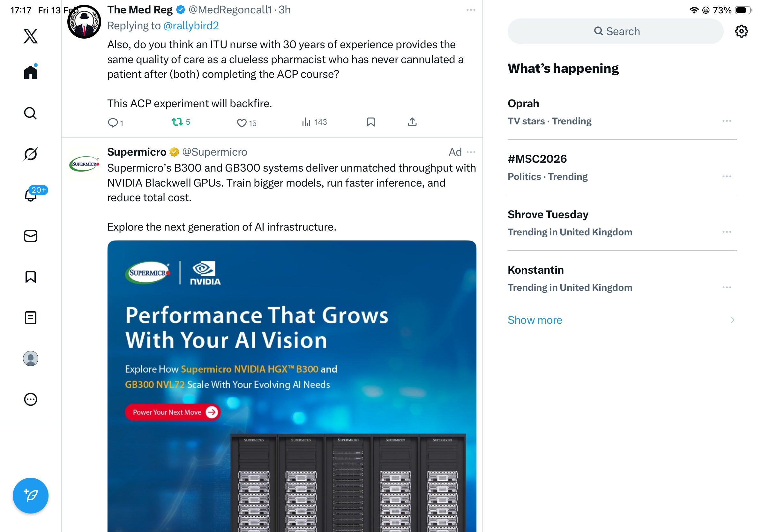The image size is (762, 532).
Task: Like The Med Reg's post
Action: pyautogui.click(x=242, y=123)
